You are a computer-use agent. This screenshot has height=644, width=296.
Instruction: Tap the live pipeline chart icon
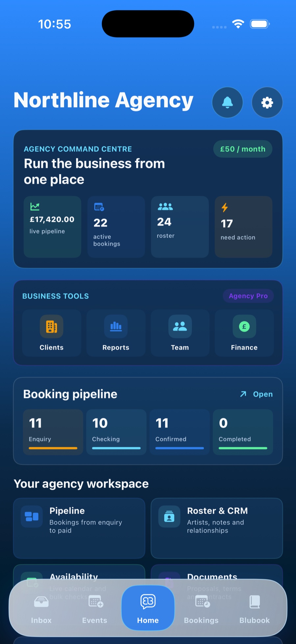pos(35,206)
